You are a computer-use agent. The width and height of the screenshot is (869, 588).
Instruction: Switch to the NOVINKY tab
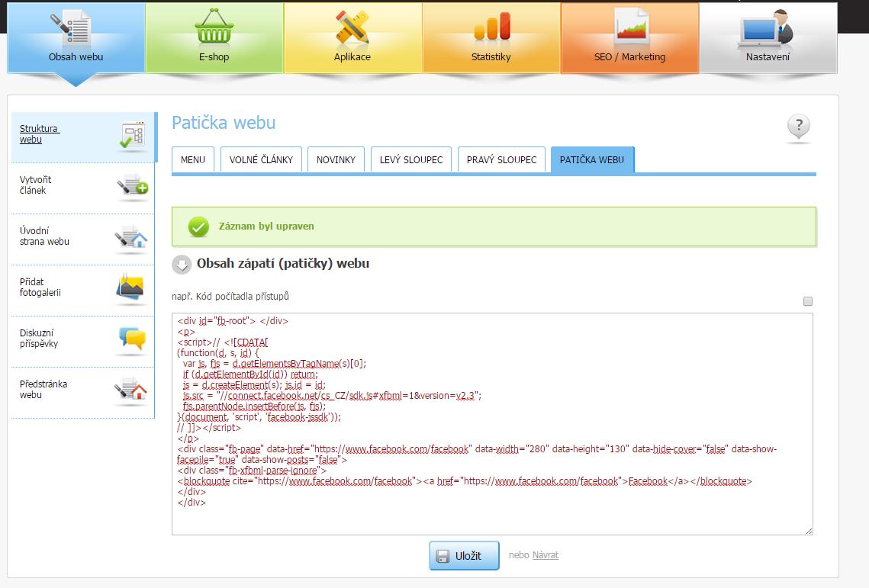point(336,159)
